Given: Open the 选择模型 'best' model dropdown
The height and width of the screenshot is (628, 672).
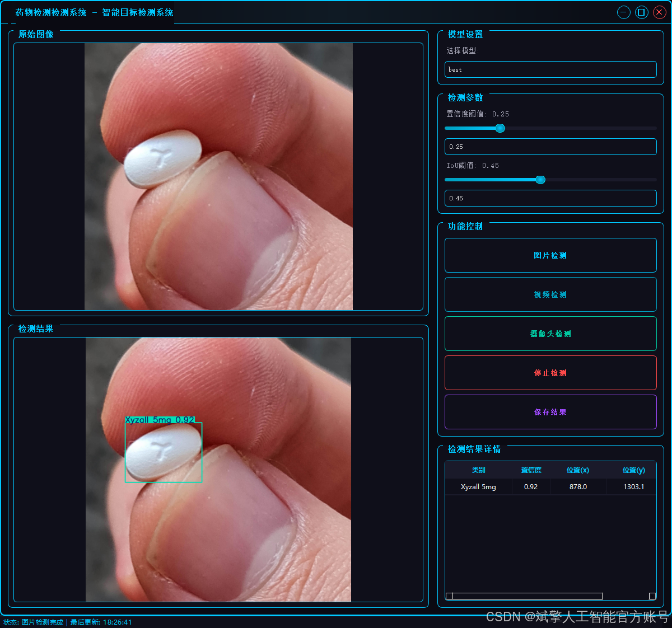Looking at the screenshot, I should (550, 69).
